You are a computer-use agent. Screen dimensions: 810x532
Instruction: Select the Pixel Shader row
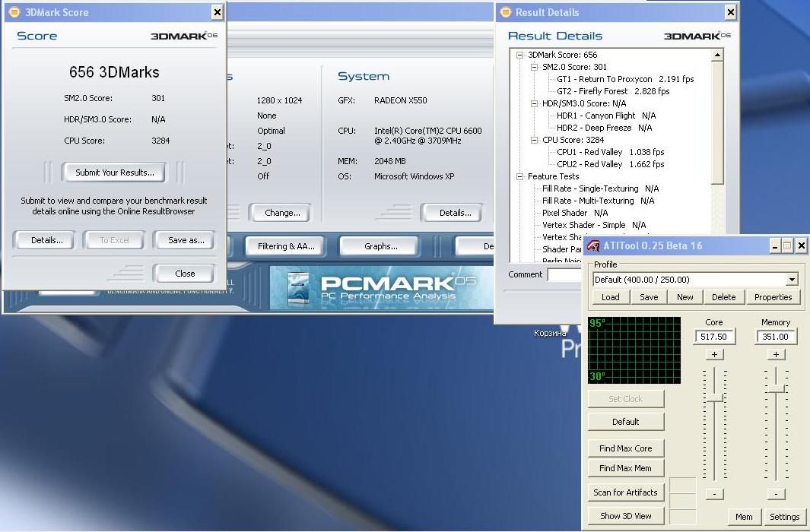coord(575,213)
